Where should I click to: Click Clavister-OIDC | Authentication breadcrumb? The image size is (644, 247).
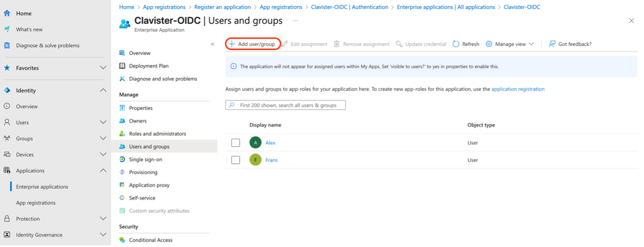[x=349, y=7]
